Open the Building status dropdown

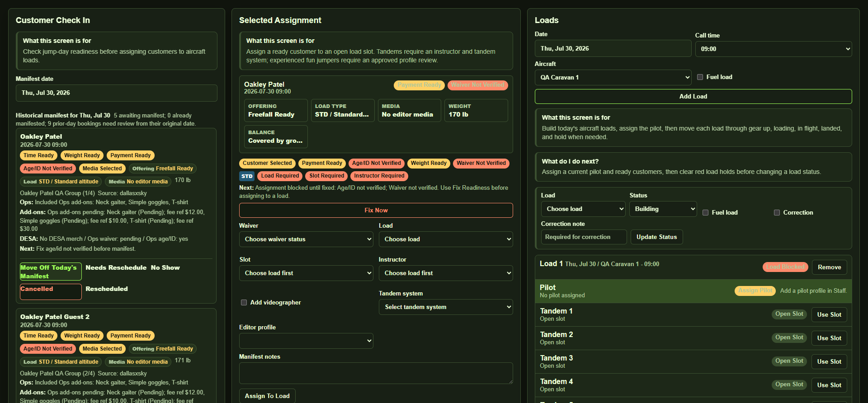(663, 209)
